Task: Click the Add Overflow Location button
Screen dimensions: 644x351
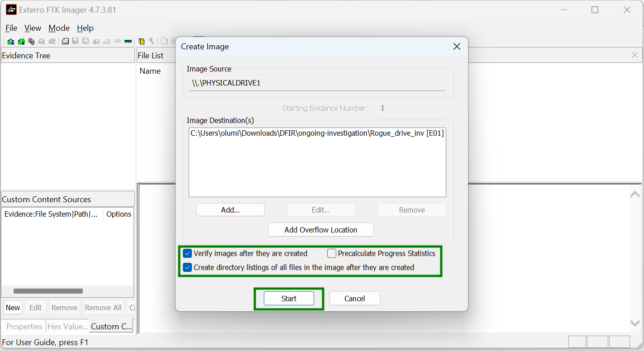Action: click(x=321, y=230)
